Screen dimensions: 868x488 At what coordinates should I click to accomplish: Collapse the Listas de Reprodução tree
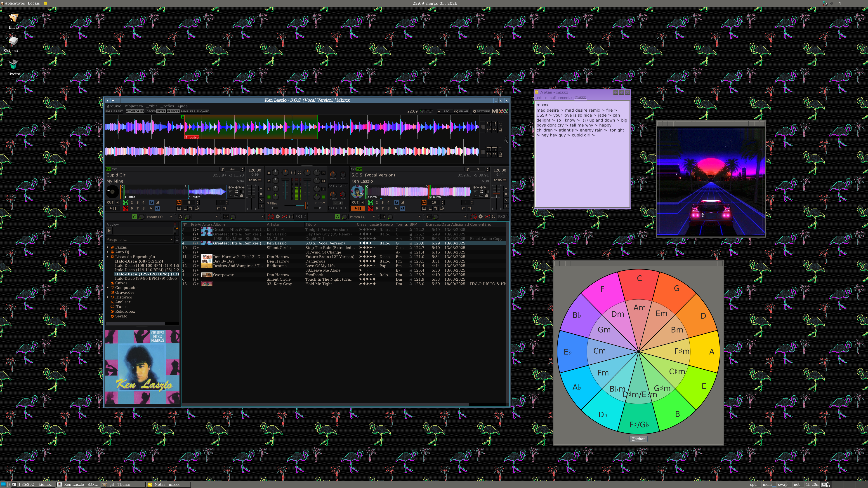[x=108, y=257]
